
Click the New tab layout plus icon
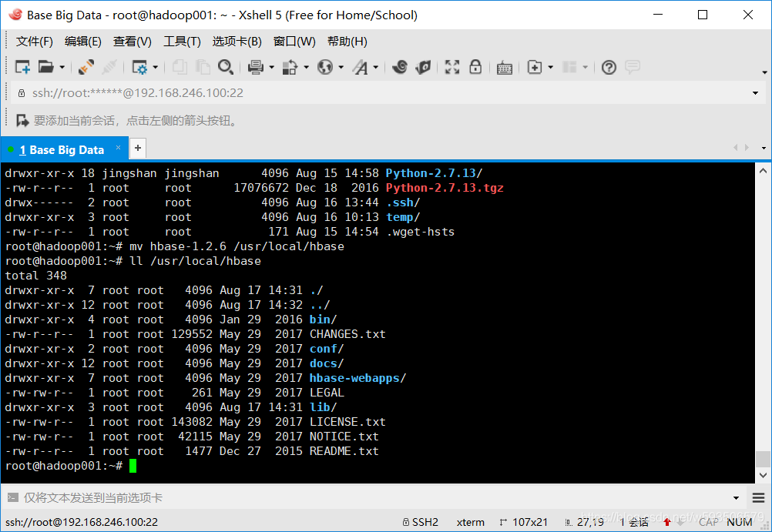[535, 67]
